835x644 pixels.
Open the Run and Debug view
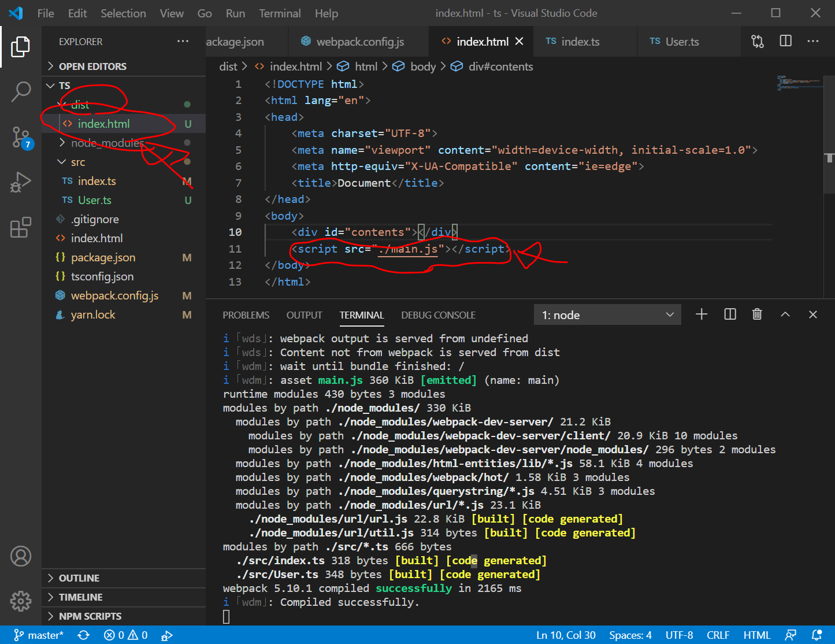(21, 182)
